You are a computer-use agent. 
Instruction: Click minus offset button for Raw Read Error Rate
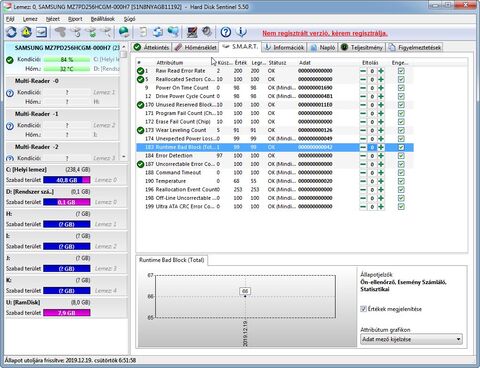[363, 71]
